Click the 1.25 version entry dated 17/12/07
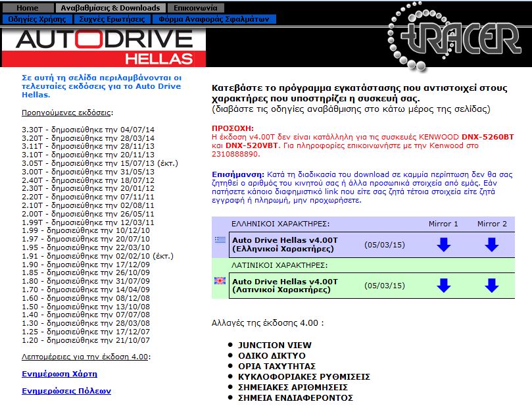532x410 pixels. coord(86,332)
